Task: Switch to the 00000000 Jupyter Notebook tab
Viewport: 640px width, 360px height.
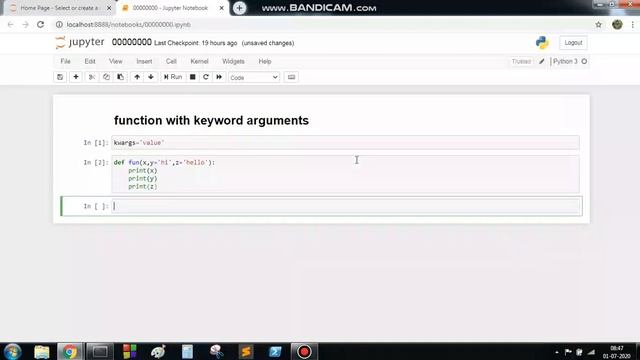Action: click(x=169, y=8)
